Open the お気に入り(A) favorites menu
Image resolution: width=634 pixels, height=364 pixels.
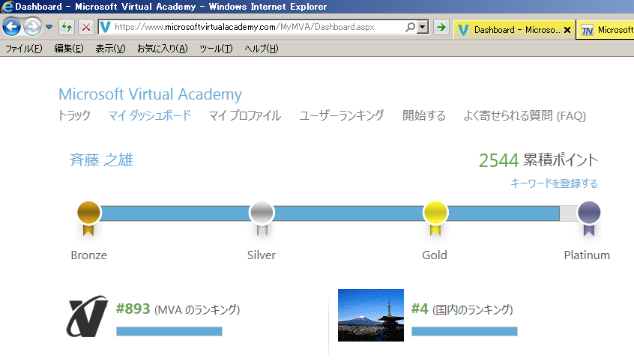(x=163, y=49)
